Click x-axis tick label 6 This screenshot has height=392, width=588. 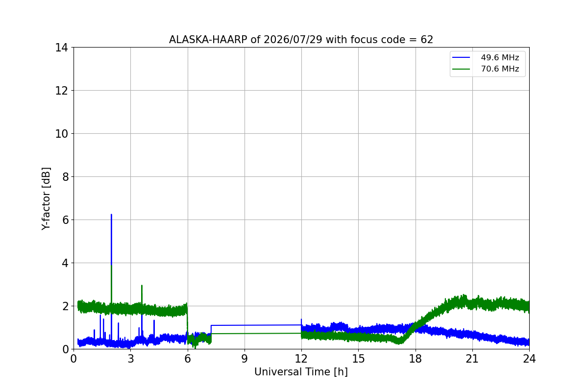pos(187,359)
